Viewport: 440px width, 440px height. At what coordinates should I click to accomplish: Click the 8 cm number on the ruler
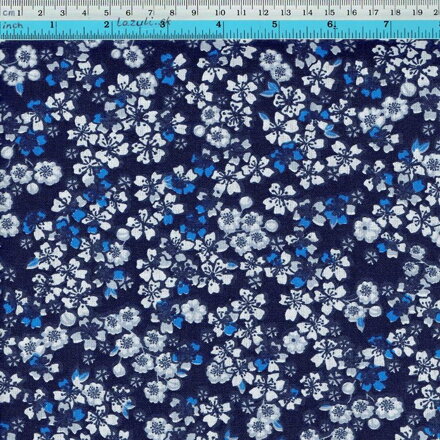point(172,13)
